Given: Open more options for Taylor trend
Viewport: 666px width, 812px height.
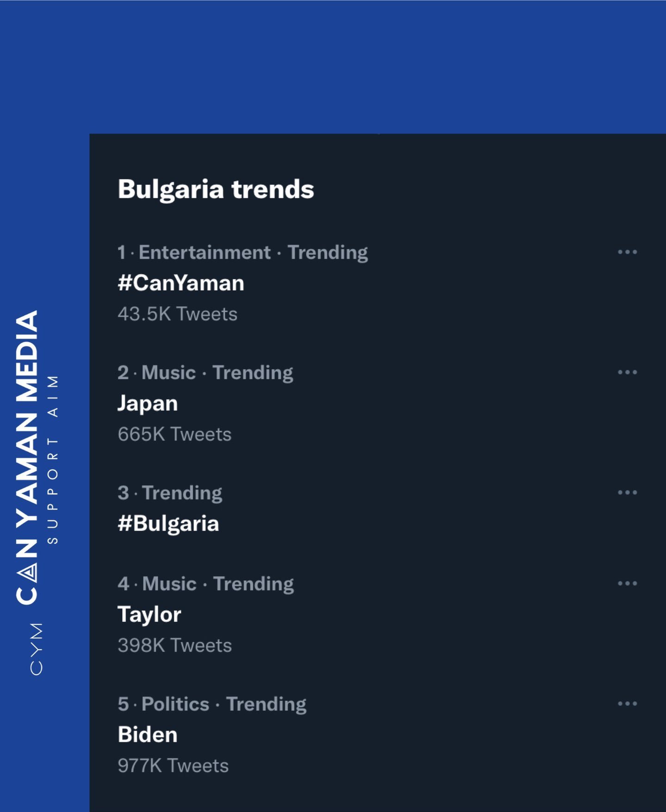Looking at the screenshot, I should pos(627,584).
